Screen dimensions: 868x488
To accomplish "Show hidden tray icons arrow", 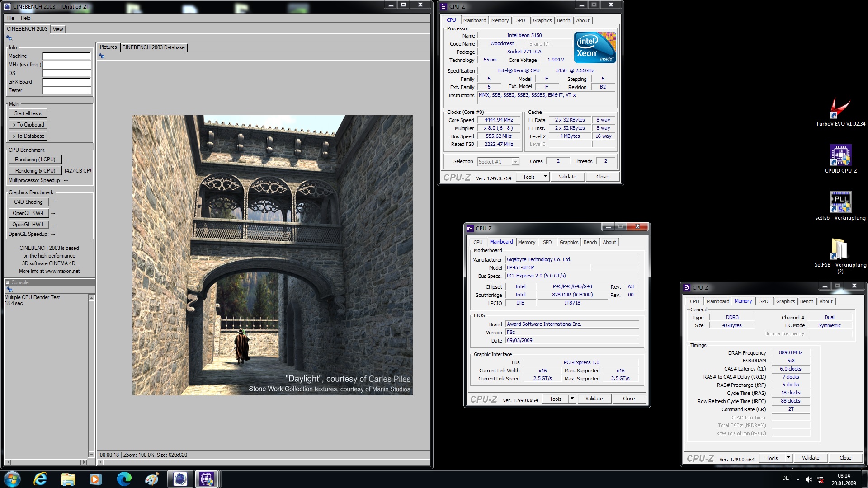I will (x=798, y=479).
